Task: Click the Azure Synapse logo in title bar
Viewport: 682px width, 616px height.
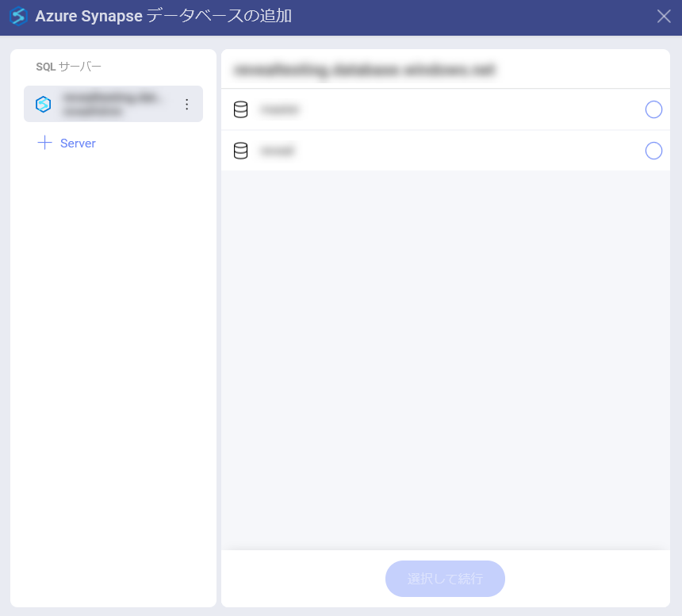Action: click(18, 17)
